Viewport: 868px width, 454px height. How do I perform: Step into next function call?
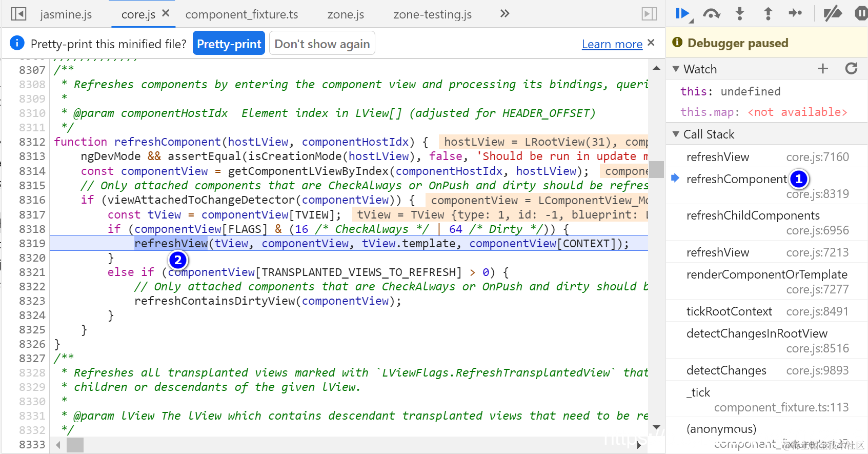[x=739, y=14]
